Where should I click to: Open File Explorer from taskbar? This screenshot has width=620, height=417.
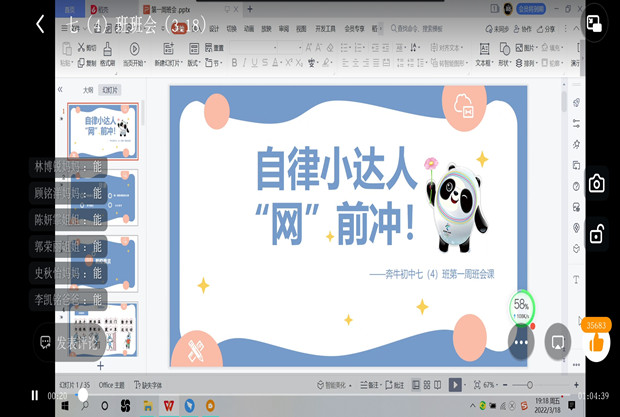(148, 406)
